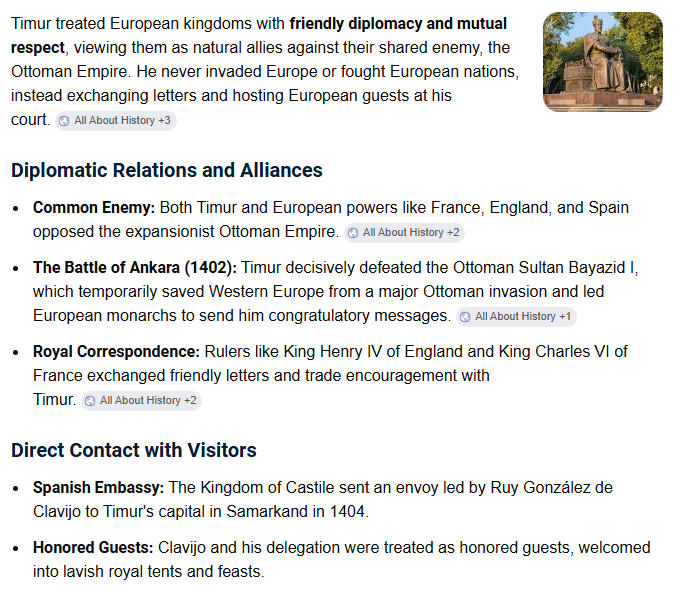
Task: Open the 'All About History +1' citation chip
Action: pos(516,317)
